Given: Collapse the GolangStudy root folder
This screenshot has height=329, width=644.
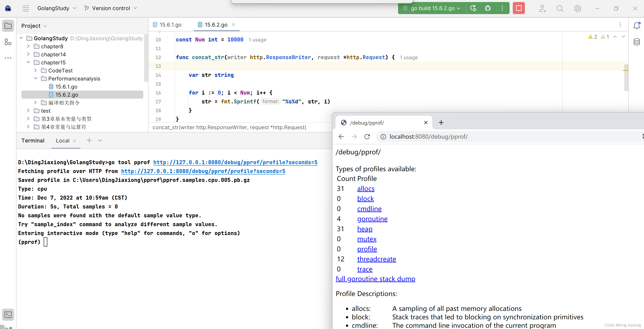Looking at the screenshot, I should (21, 38).
